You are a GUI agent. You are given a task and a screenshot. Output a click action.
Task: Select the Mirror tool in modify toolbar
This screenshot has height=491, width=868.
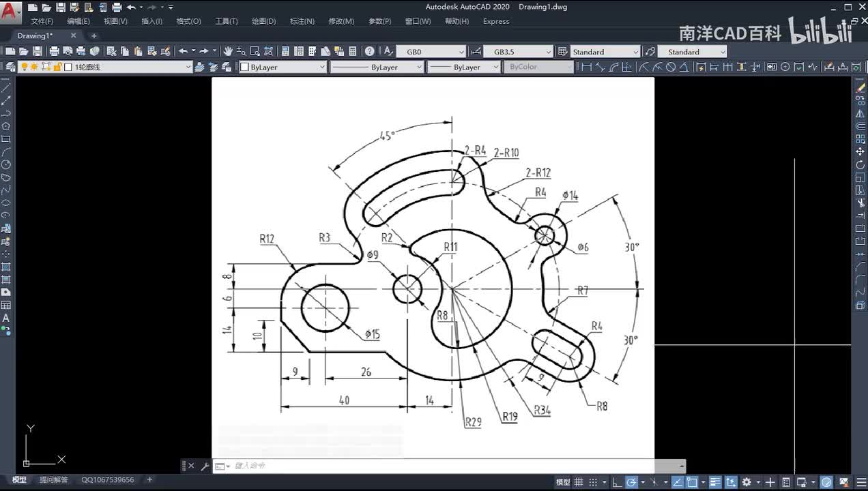(x=860, y=113)
